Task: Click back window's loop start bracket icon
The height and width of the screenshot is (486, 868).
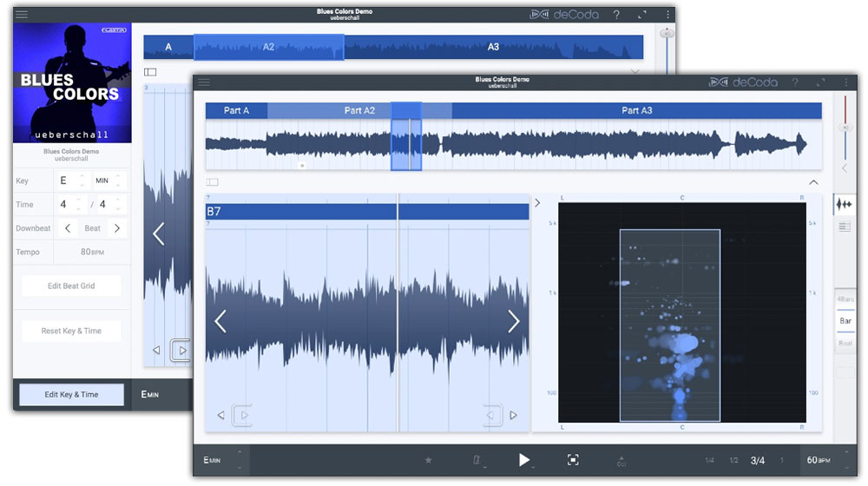Action: [x=181, y=351]
